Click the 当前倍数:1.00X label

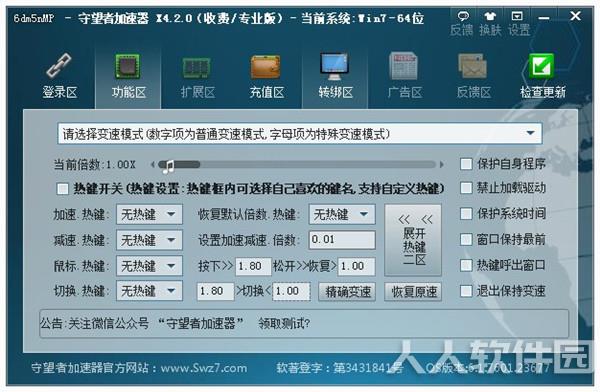(94, 165)
